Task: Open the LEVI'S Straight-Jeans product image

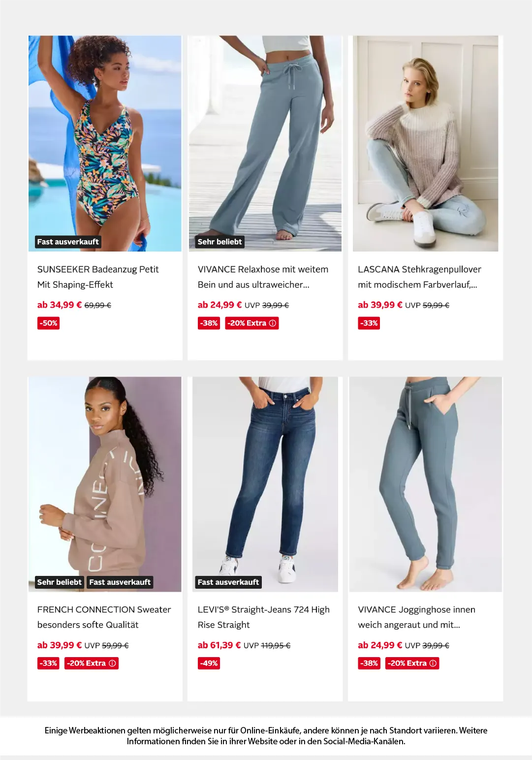Action: coord(265,484)
